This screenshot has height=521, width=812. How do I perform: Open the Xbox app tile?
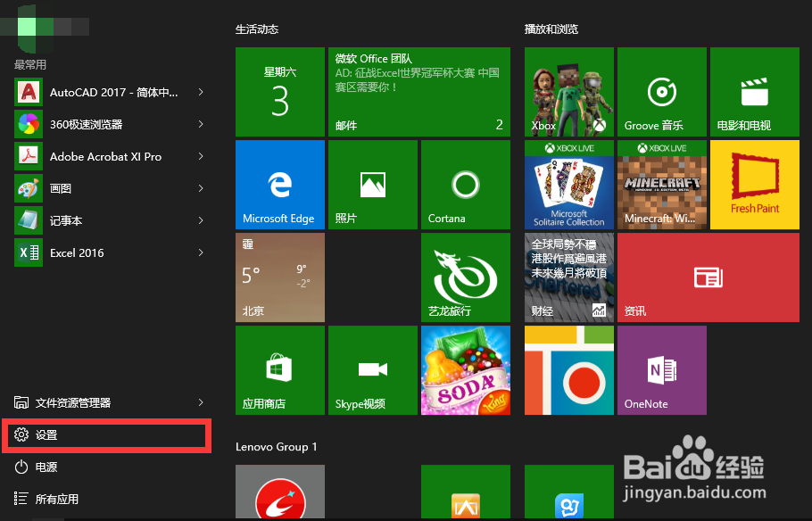pyautogui.click(x=568, y=92)
